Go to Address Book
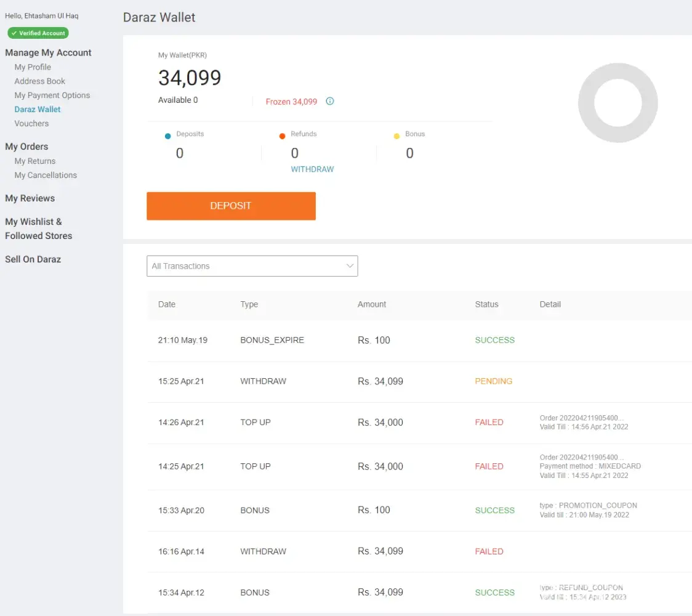The height and width of the screenshot is (616, 692). coord(40,81)
